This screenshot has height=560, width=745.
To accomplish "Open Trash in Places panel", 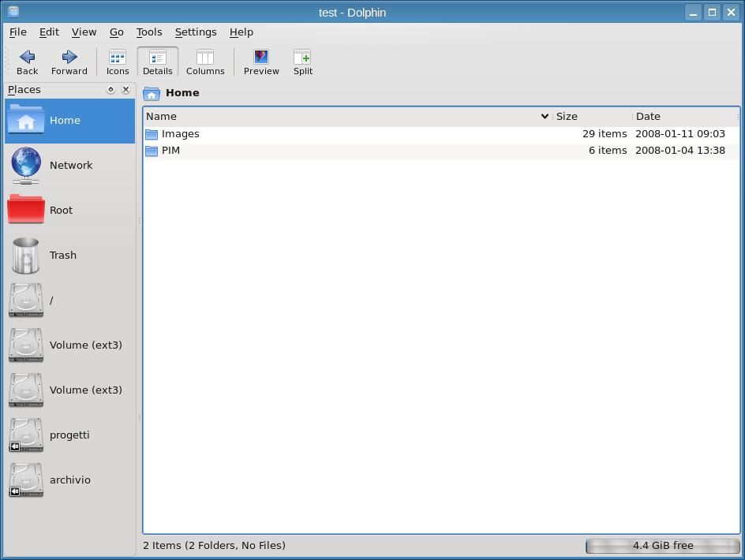I will pos(69,256).
